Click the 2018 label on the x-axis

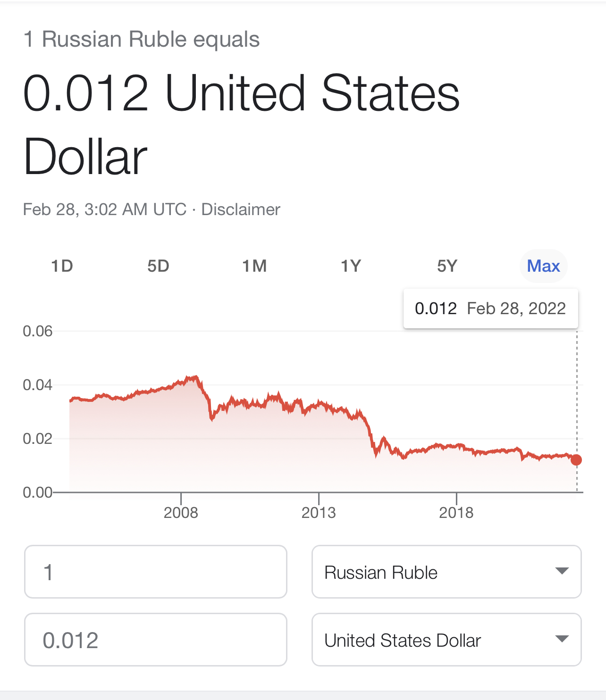coord(456,513)
